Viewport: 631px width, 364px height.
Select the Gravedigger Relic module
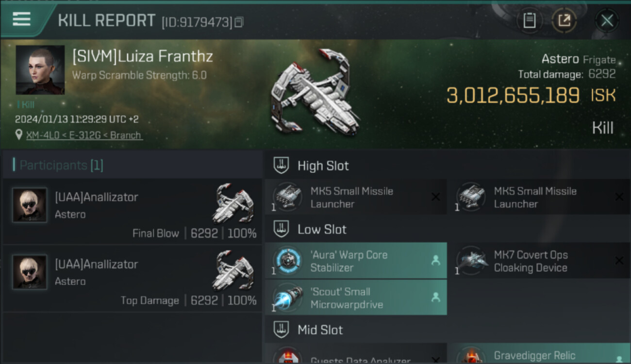534,356
